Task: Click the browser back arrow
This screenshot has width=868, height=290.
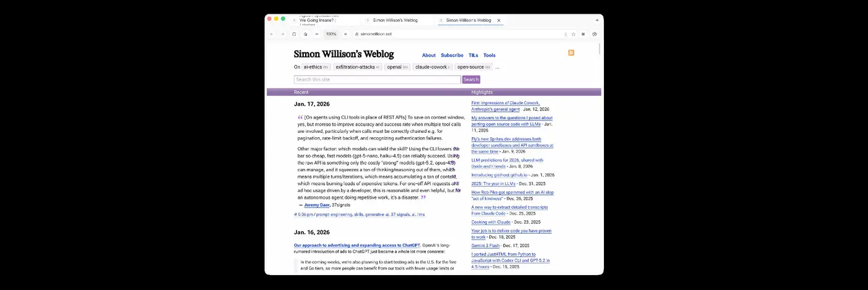Action: tap(272, 34)
